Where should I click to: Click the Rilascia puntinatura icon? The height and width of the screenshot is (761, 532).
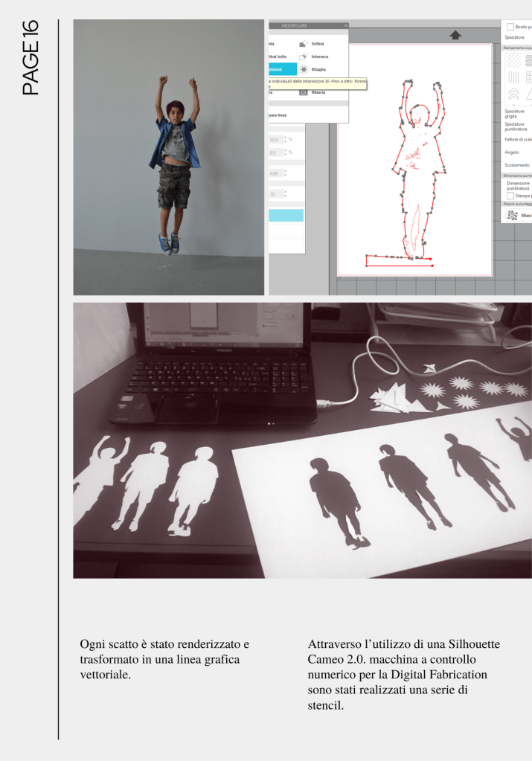pos(512,215)
